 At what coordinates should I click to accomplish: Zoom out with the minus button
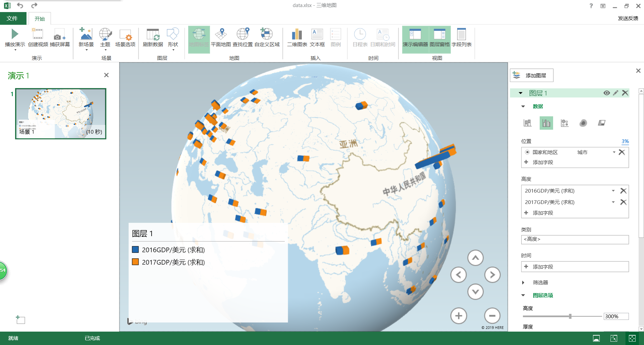click(x=492, y=316)
